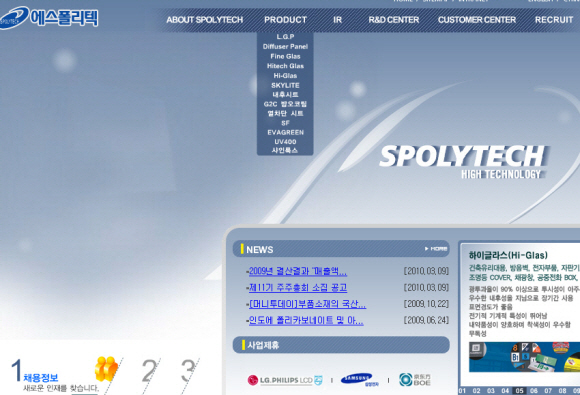580x395 pixels.
Task: Select large number 2 banner item
Action: click(149, 371)
